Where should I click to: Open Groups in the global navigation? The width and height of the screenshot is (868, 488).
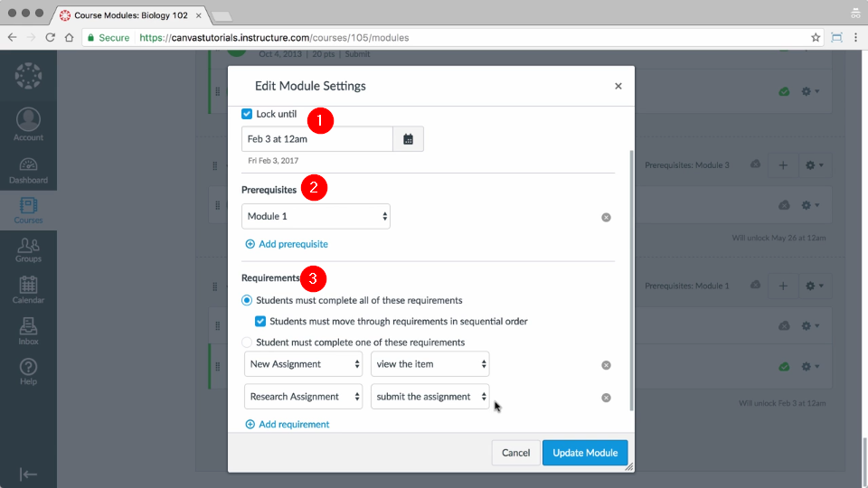[x=28, y=249]
